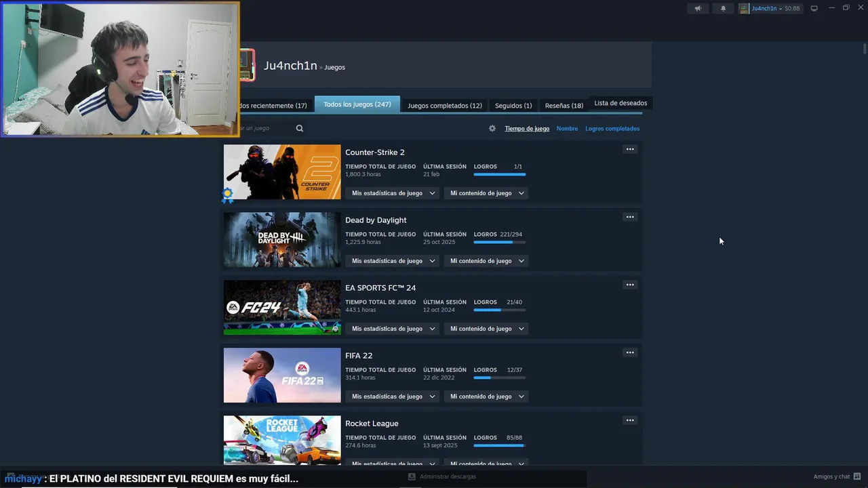
Task: Click the 221/294 achievements count
Action: (x=511, y=235)
